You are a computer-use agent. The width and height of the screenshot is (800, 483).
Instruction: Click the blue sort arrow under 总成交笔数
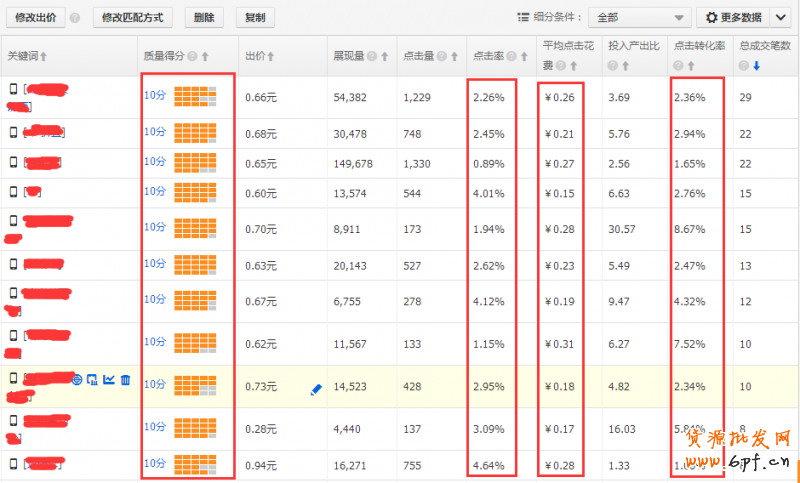pyautogui.click(x=756, y=66)
